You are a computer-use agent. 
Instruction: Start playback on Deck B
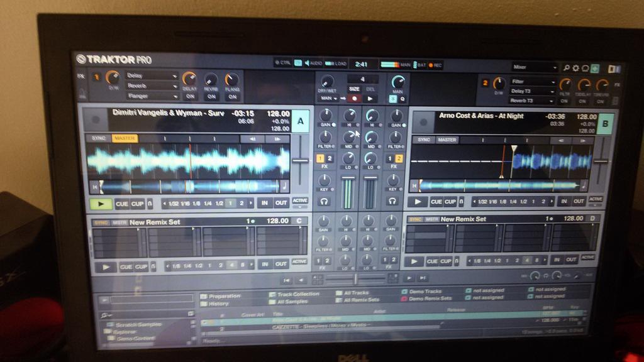418,202
